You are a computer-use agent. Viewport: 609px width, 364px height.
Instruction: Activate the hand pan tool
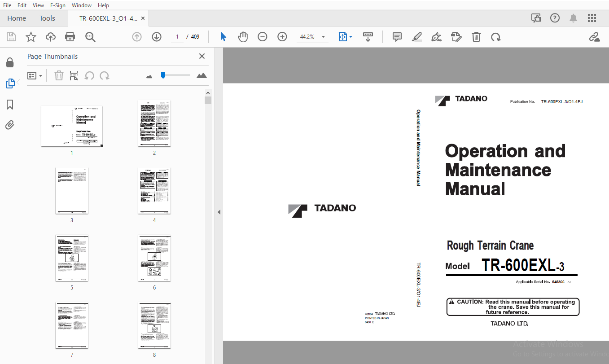click(243, 37)
